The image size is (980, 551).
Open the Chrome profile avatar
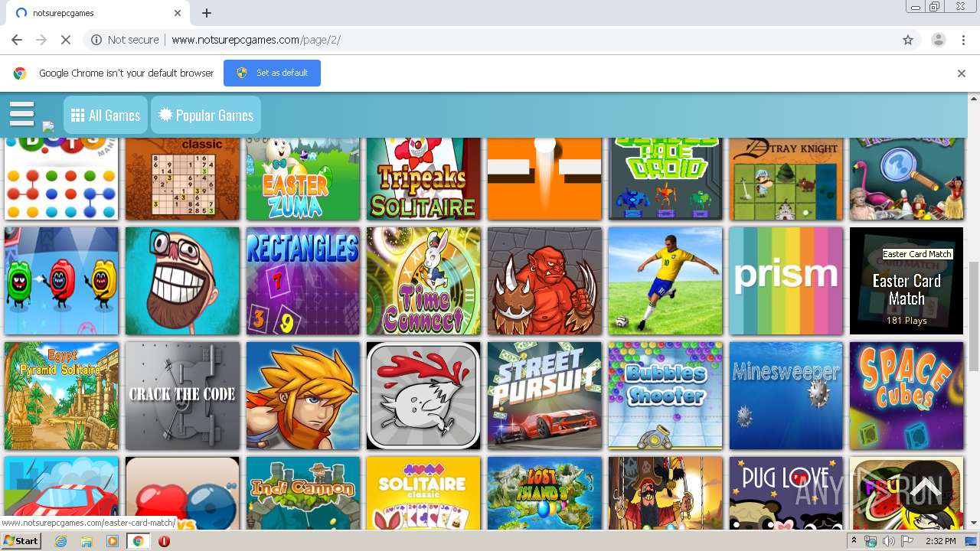coord(938,40)
